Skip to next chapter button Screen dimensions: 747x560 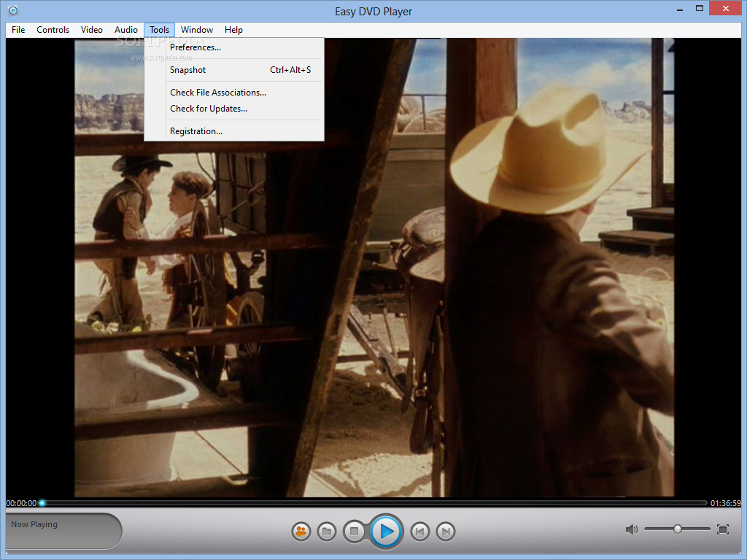coord(446,531)
